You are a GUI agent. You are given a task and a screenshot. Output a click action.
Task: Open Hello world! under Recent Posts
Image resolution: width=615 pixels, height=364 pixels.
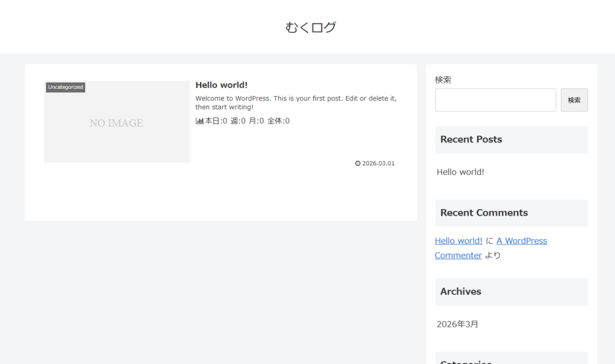point(460,172)
